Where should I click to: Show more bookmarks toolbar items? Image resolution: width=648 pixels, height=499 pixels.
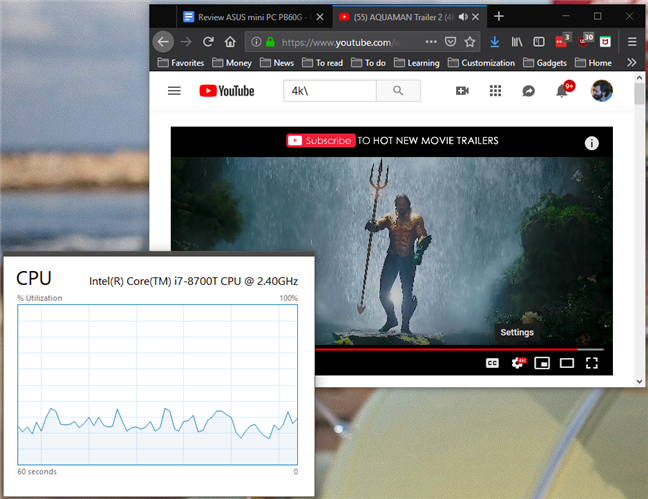click(x=631, y=62)
